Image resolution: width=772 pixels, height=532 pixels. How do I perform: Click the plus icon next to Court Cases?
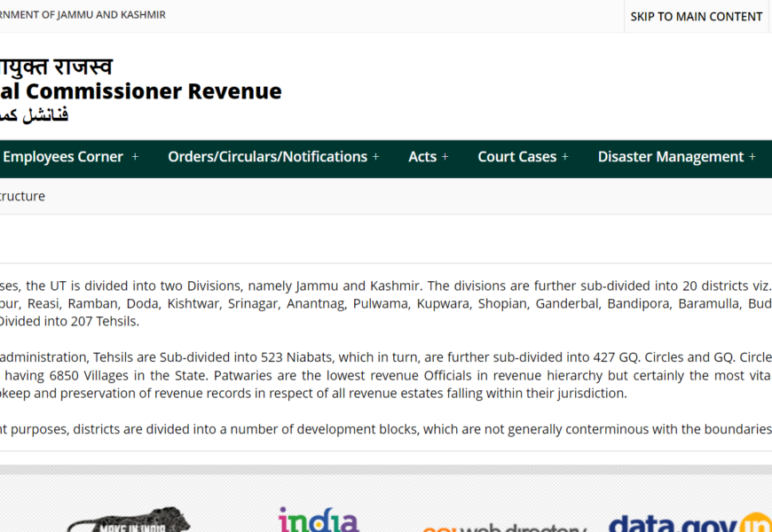(x=565, y=157)
